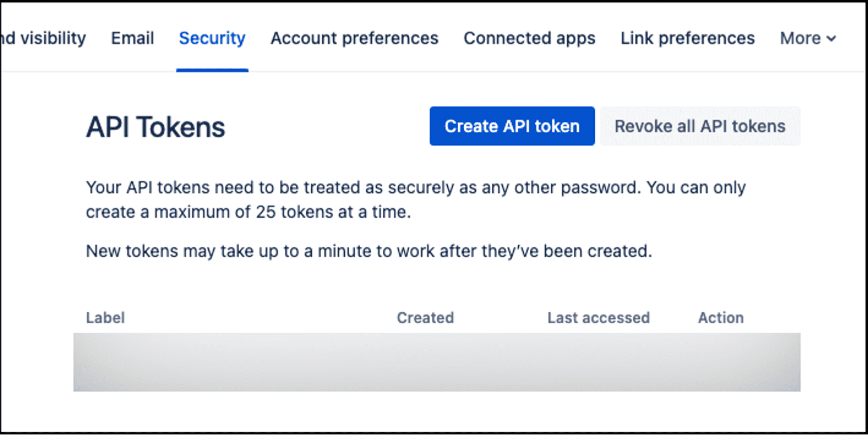868x435 pixels.
Task: Open the More dropdown menu
Action: [808, 38]
